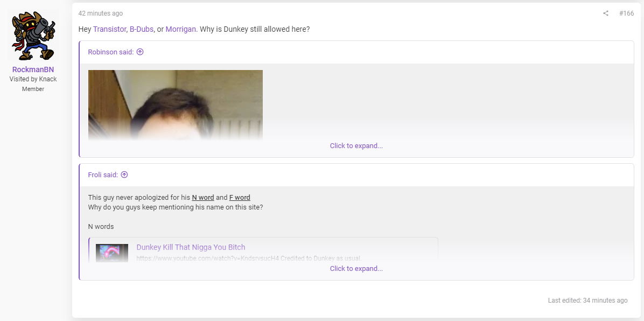Open the RockmanBN username profile link
This screenshot has height=321, width=644.
[x=33, y=69]
